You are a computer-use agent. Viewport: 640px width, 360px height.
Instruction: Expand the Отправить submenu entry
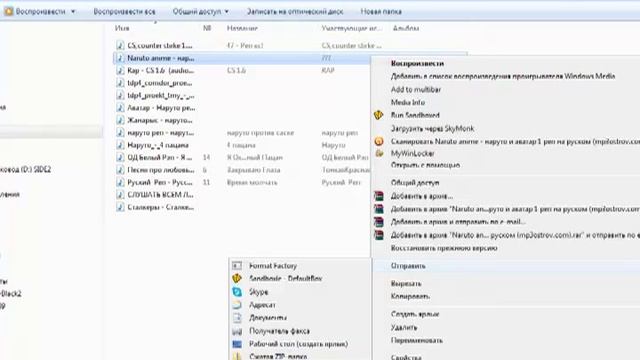408,266
